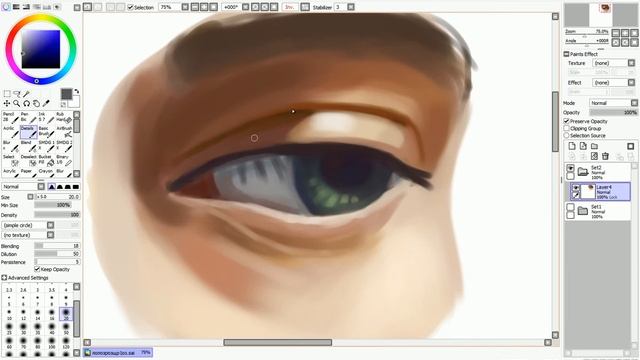Screen dimensions: 640x360
Task: Hide the Set2 layer folder
Action: (571, 168)
